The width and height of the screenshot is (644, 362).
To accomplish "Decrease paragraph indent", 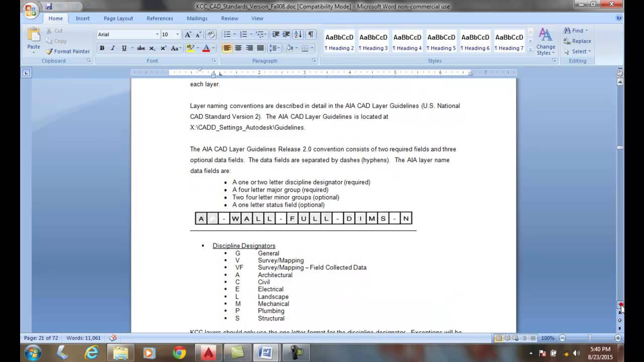I will point(275,34).
